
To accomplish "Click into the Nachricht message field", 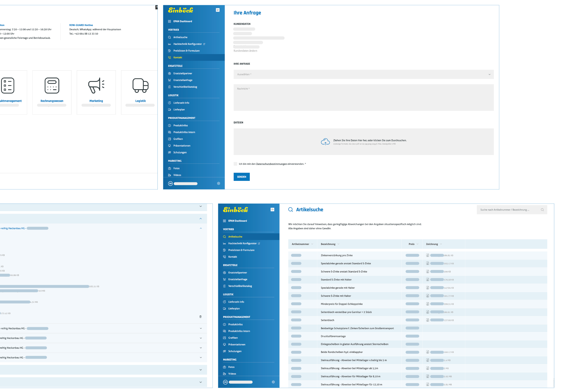I will click(x=364, y=97).
